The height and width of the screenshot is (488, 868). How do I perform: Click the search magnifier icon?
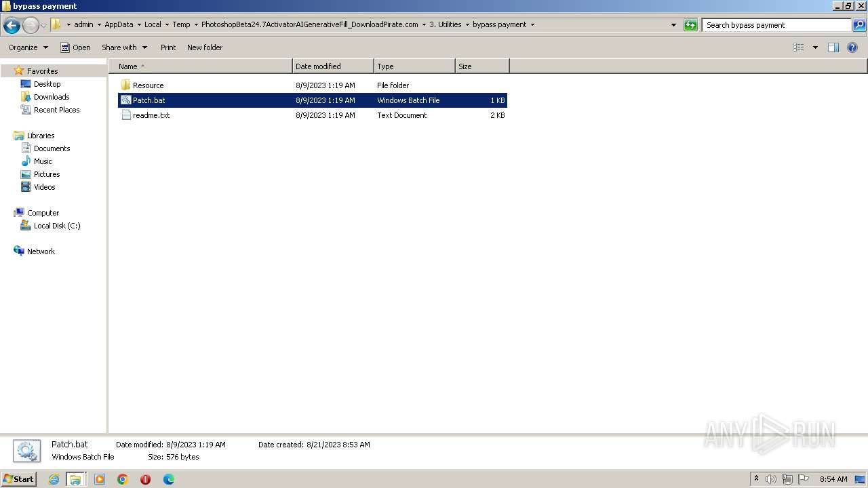(x=859, y=25)
